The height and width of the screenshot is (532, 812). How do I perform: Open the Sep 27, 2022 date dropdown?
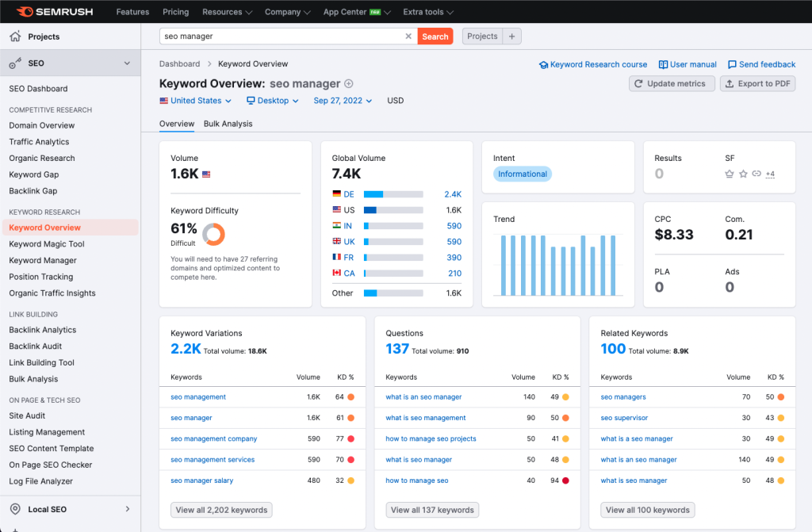coord(343,101)
